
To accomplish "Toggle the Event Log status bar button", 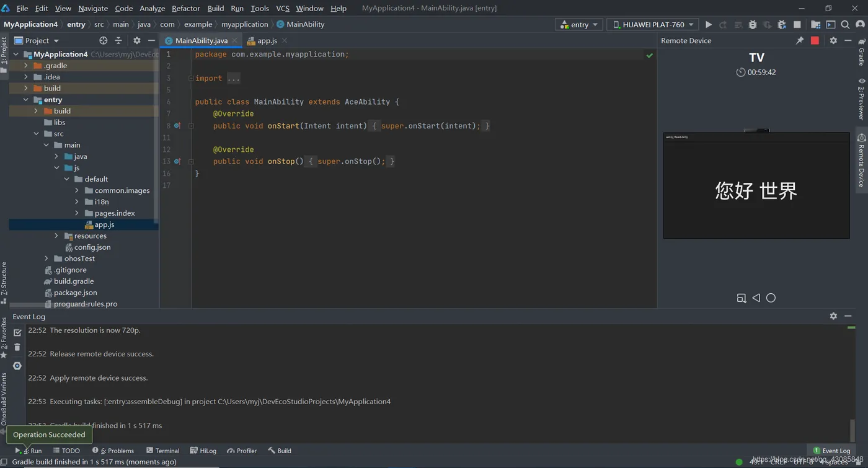I will (x=831, y=451).
